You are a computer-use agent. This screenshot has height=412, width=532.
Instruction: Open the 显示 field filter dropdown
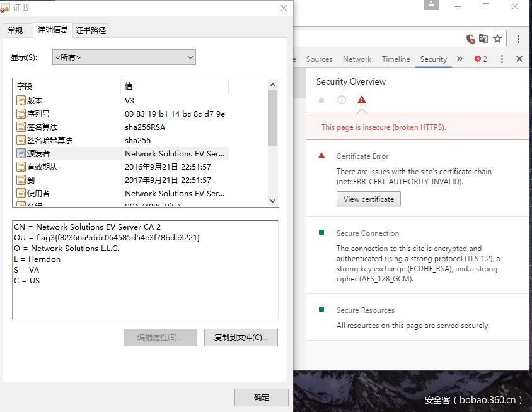124,57
